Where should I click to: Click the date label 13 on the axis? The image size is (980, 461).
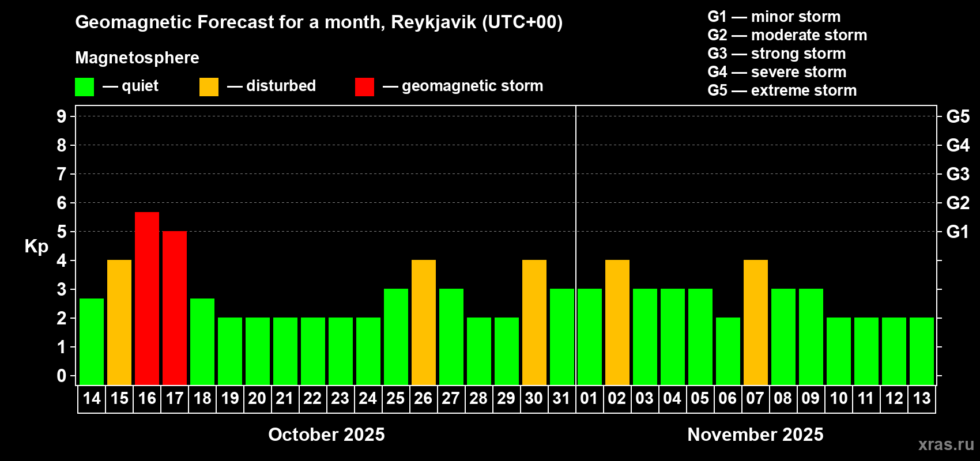pos(922,398)
